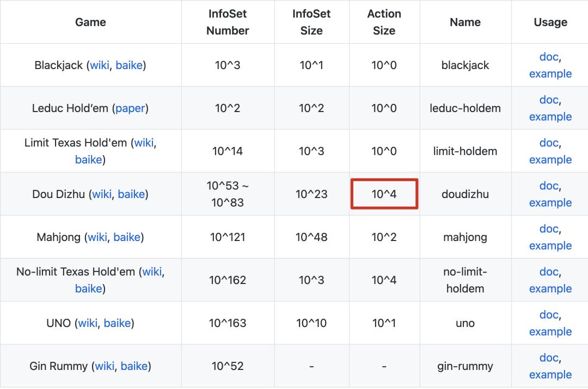Open the Leduc Hold'em paper link

130,108
